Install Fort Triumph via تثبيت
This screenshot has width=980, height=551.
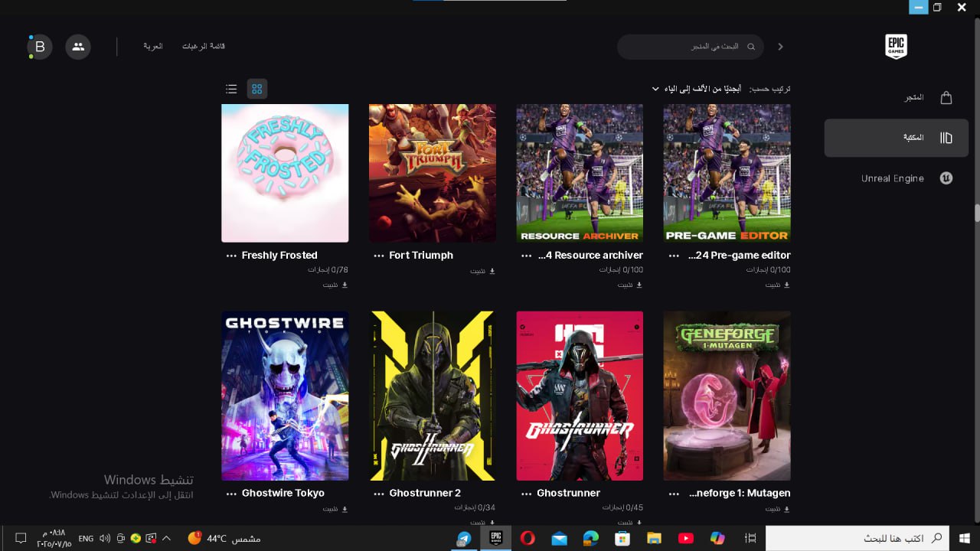point(482,271)
